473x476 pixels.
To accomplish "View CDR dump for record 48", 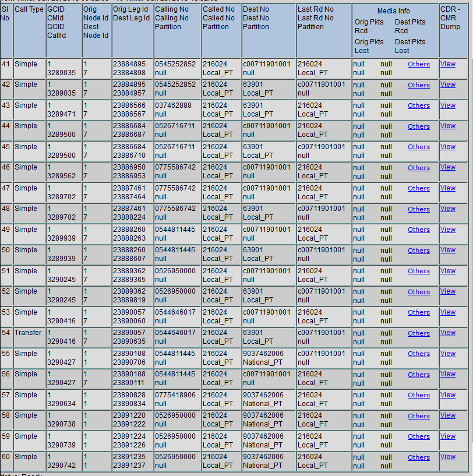I will pos(447,209).
